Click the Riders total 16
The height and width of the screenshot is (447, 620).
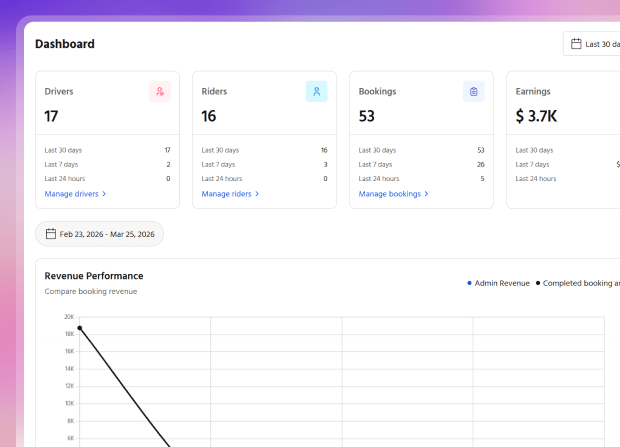tap(208, 116)
